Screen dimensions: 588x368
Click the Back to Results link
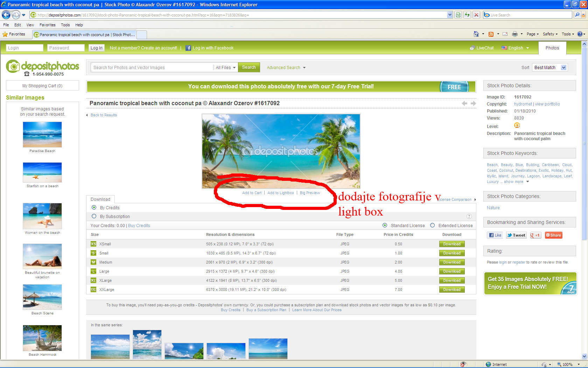click(104, 115)
